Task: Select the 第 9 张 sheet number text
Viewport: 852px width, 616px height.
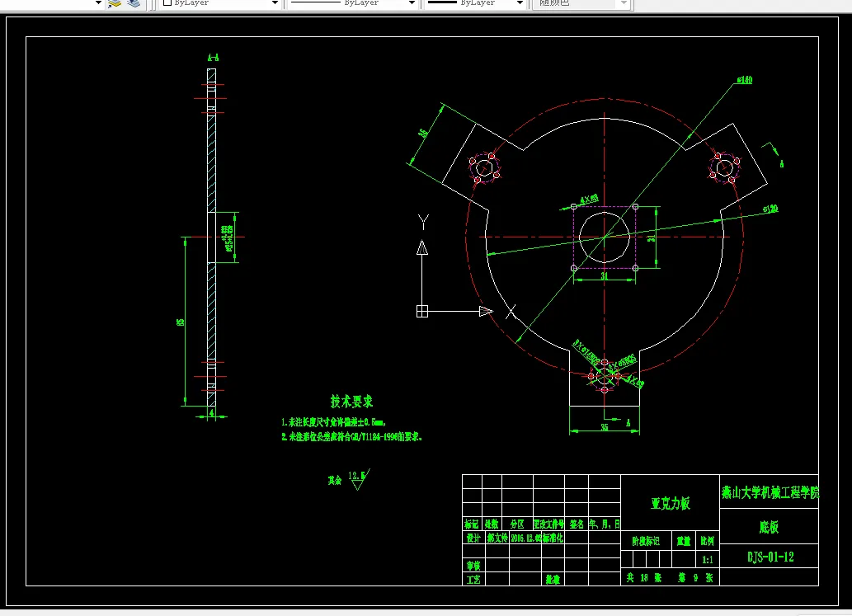Action: pos(695,577)
